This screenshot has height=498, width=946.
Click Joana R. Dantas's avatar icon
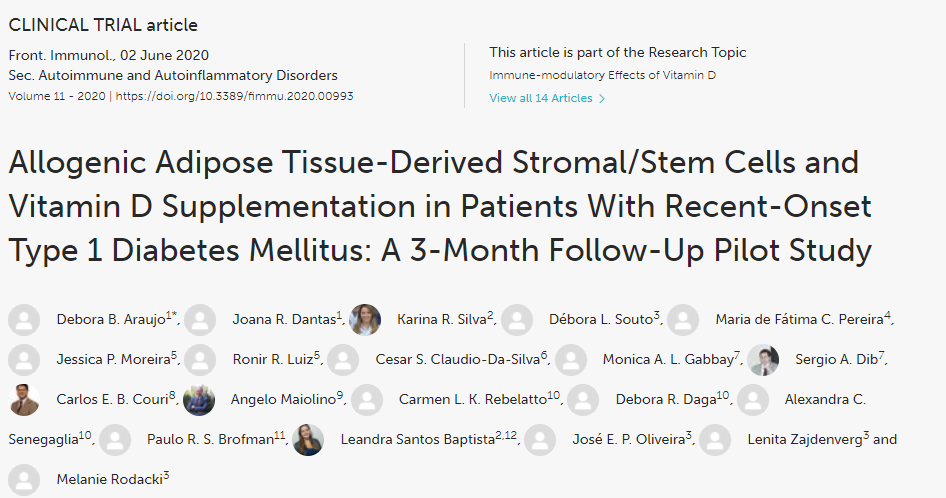(x=201, y=320)
